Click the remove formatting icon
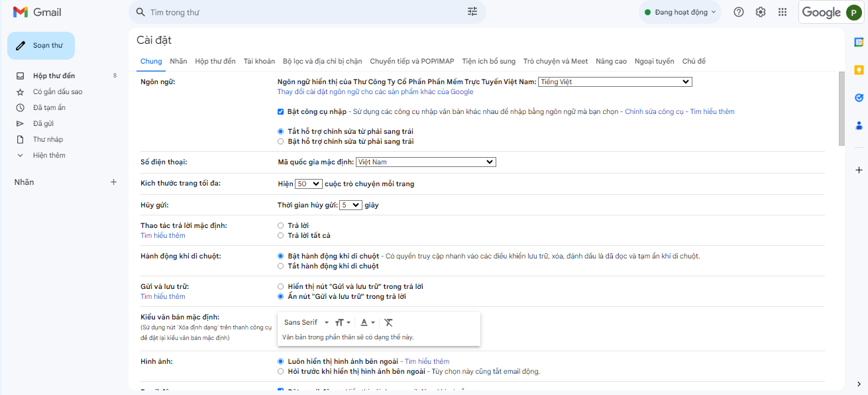The image size is (868, 395). [388, 323]
